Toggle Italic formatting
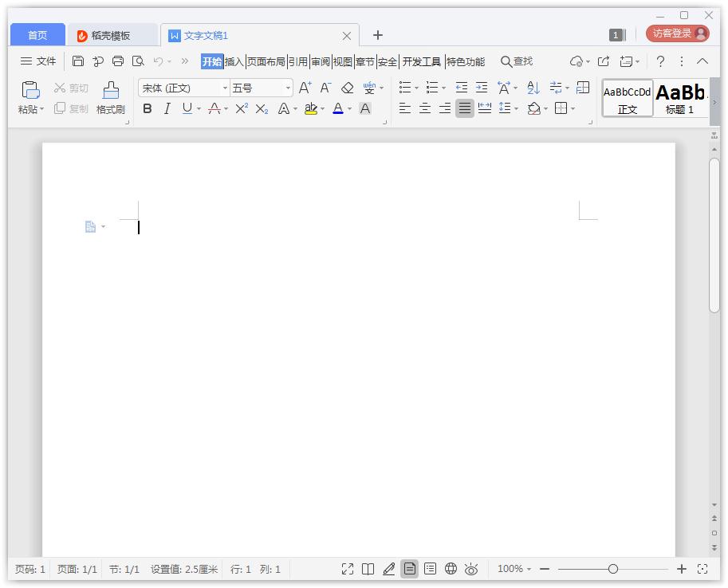The height and width of the screenshot is (588, 728). pos(167,108)
